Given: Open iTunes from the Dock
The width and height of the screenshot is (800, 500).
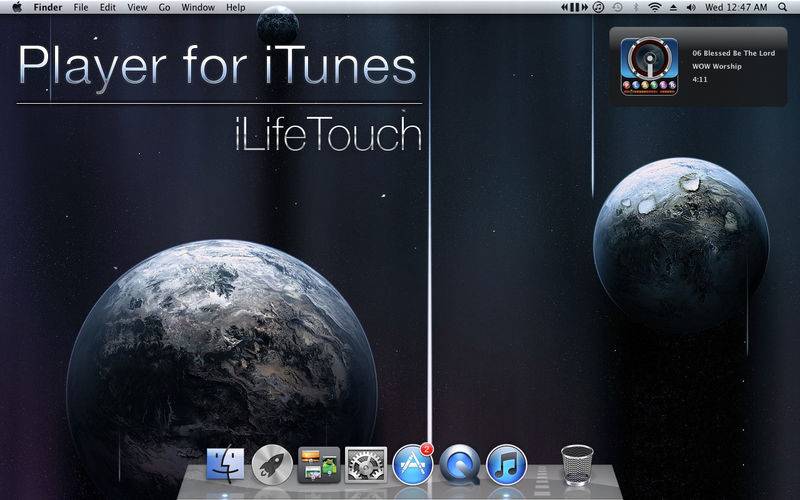Looking at the screenshot, I should 506,464.
